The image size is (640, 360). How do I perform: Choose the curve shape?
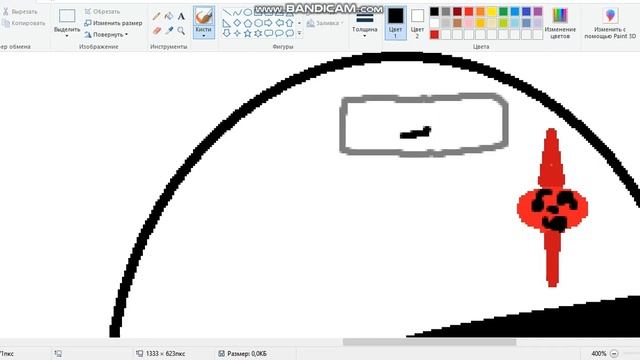tap(237, 12)
